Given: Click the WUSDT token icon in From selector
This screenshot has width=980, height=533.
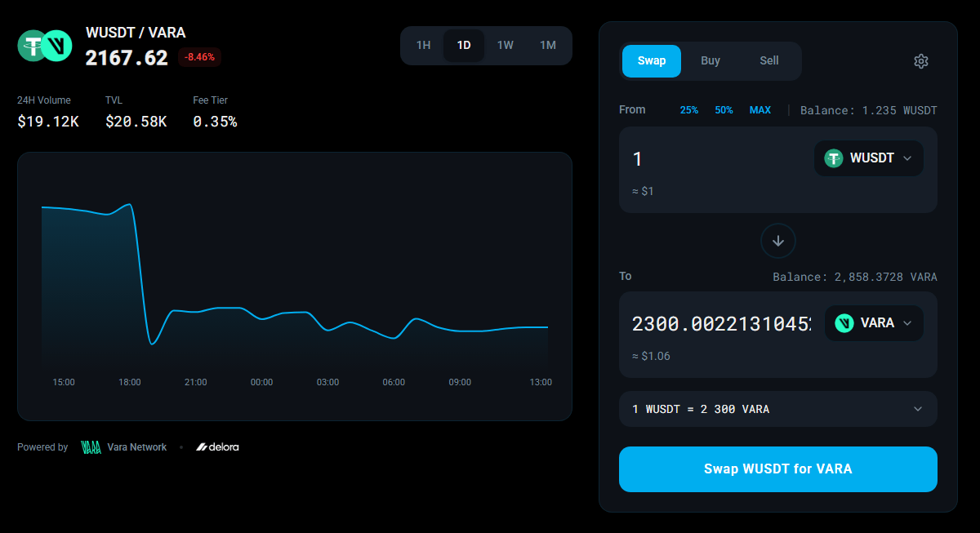Looking at the screenshot, I should click(833, 158).
